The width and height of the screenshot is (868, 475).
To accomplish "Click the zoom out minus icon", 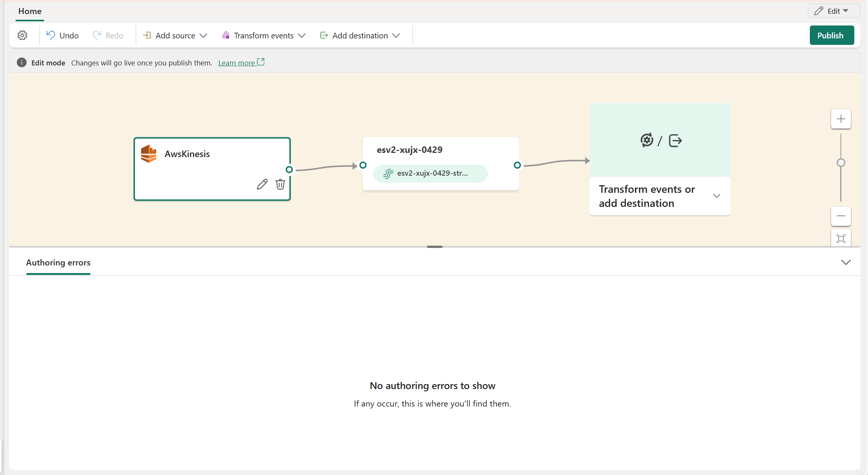I will click(841, 216).
